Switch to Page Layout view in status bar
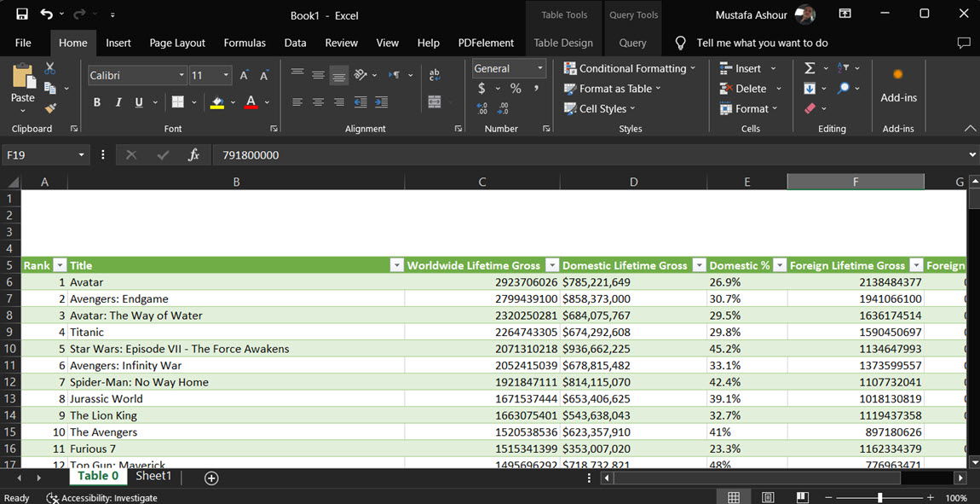Viewport: 980px width, 504px height. coord(768,496)
